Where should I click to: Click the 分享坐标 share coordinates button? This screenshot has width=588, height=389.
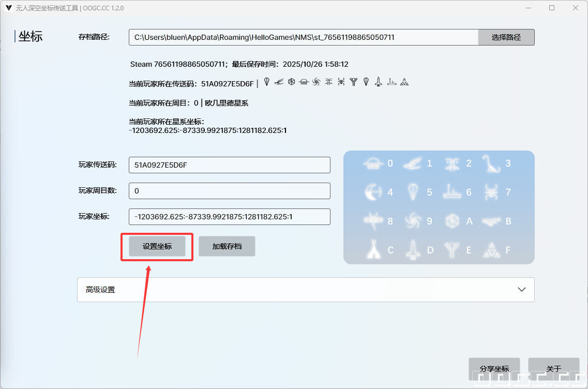(x=494, y=368)
